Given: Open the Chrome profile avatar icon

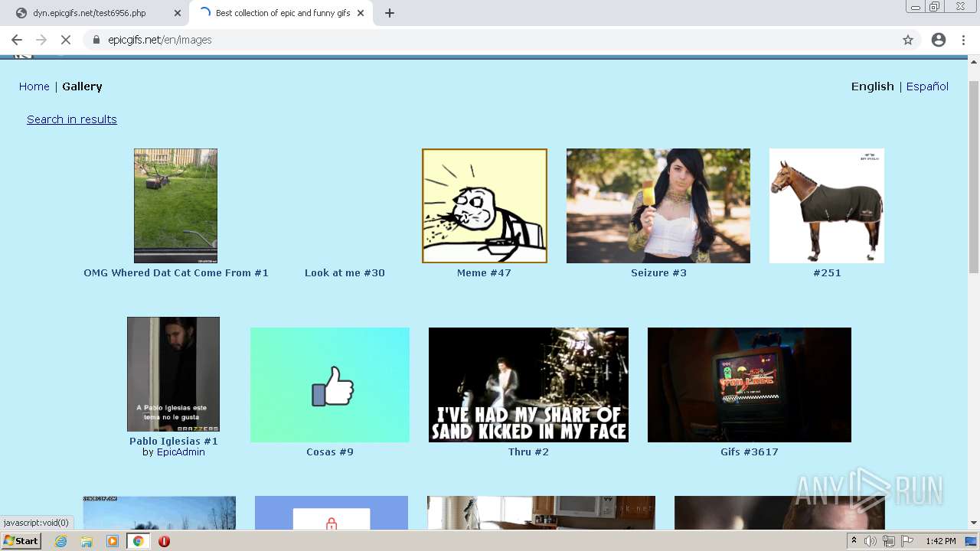Looking at the screenshot, I should click(x=939, y=40).
